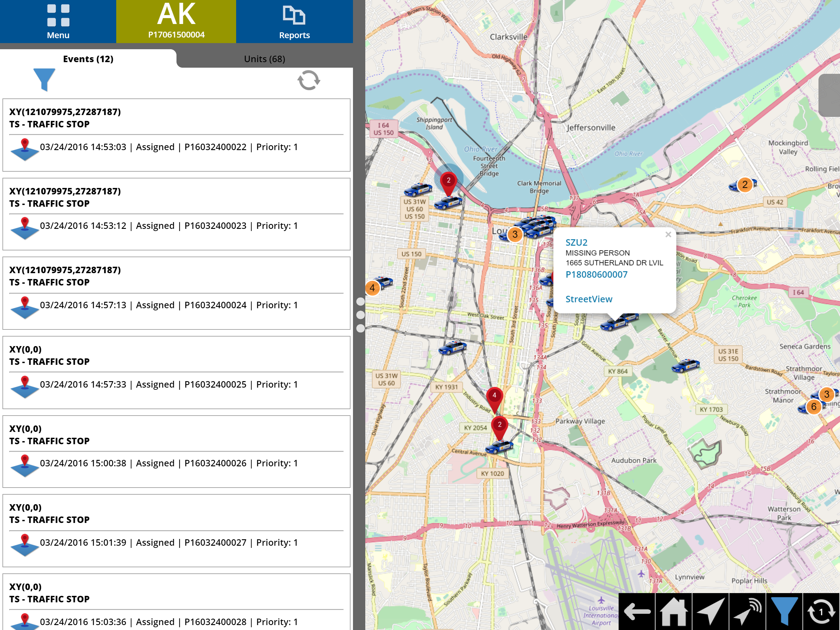Open collapsed gray side tab on map edge
This screenshot has height=630, width=840.
click(x=829, y=95)
